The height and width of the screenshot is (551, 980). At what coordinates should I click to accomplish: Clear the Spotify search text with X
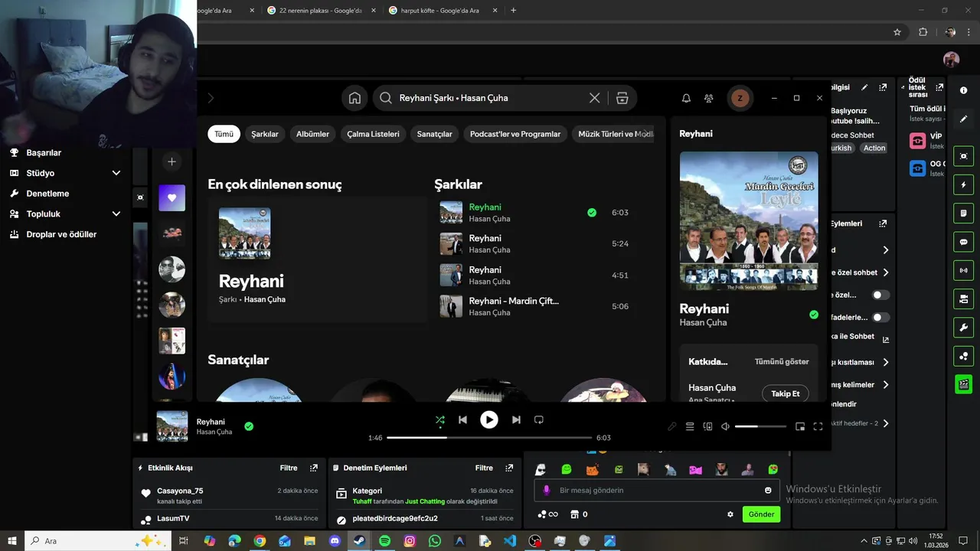point(594,98)
